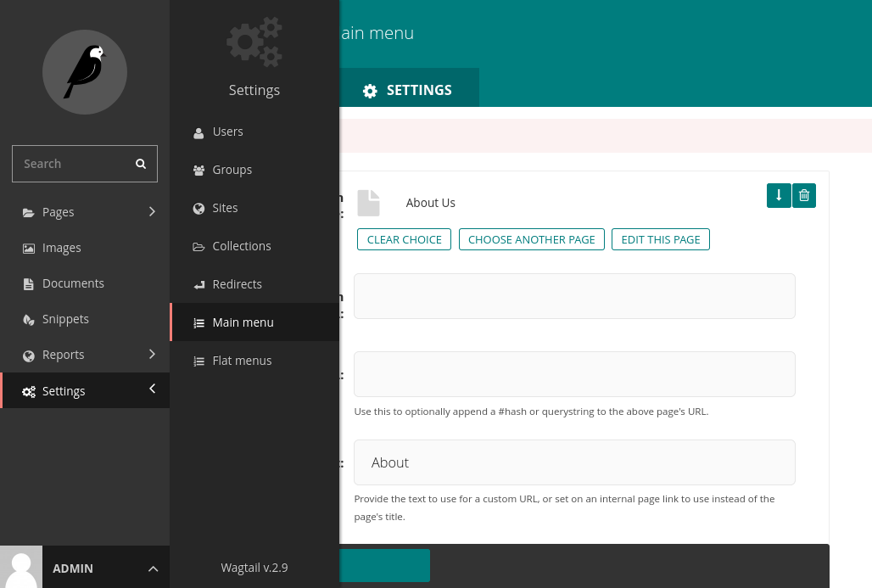
Task: Open Images from the sidebar
Action: pos(62,248)
